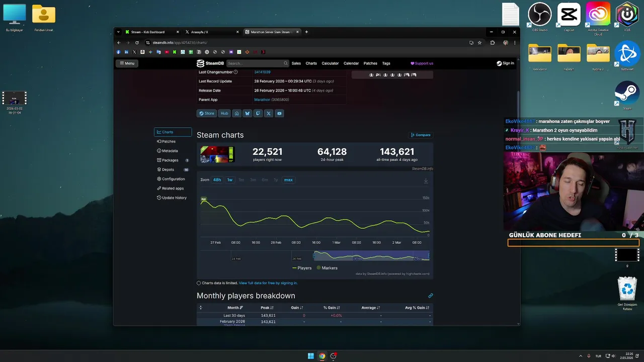The width and height of the screenshot is (644, 362).
Task: Click the SteamDB logo
Action: [x=210, y=63]
